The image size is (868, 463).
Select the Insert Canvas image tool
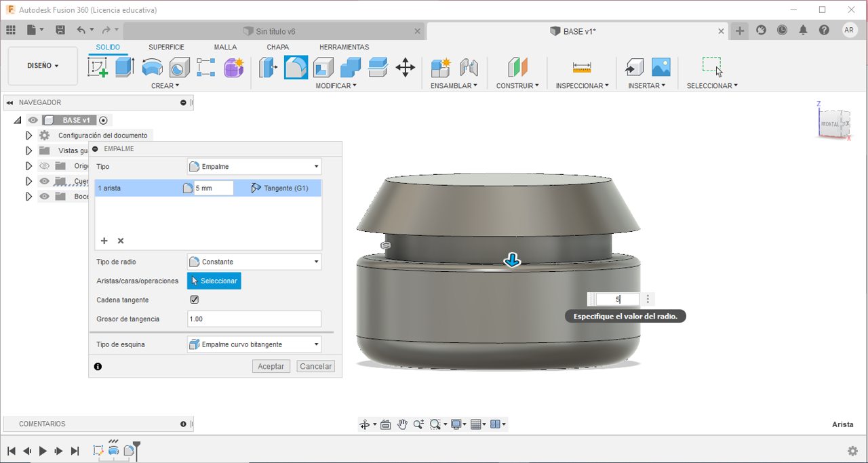(x=661, y=67)
